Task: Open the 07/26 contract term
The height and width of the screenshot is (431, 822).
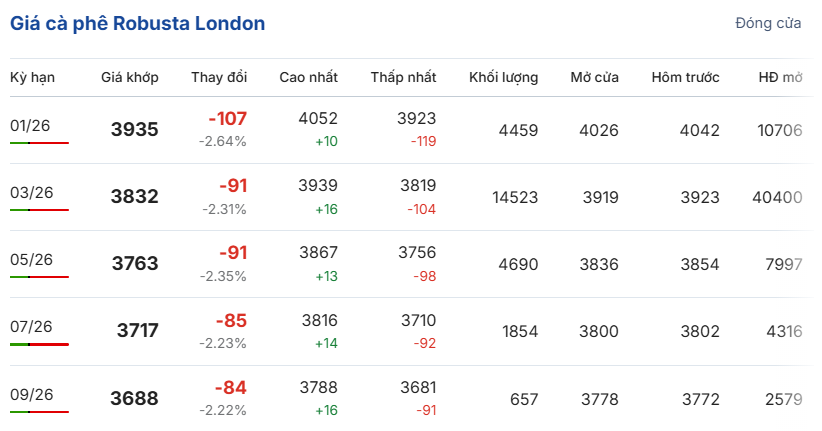Action: pos(30,327)
